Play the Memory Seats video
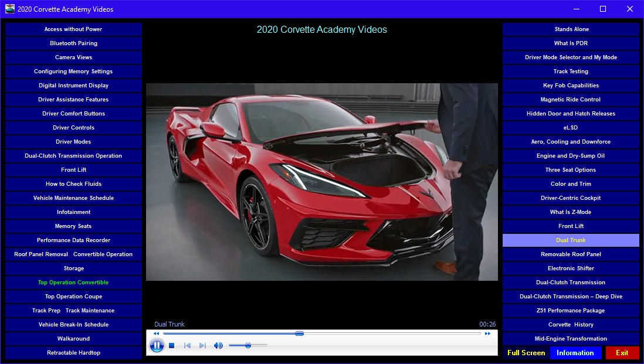Image resolution: width=644 pixels, height=364 pixels. tap(73, 226)
